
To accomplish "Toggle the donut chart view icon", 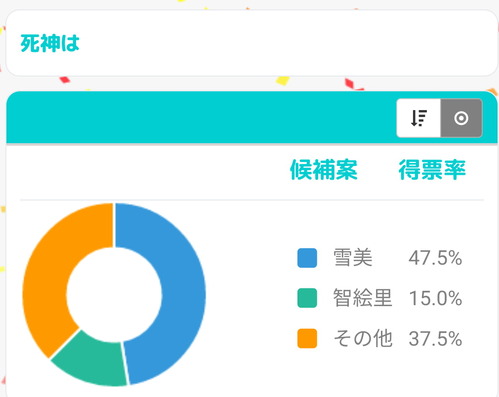I will click(461, 118).
